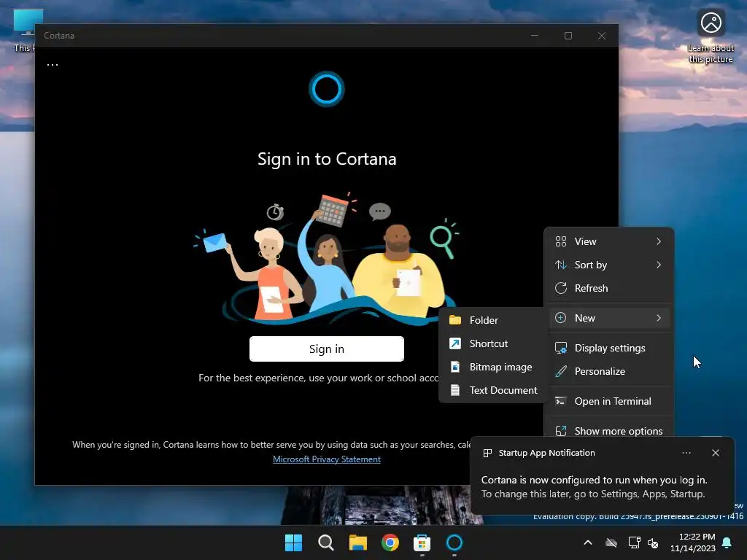Viewport: 747px width, 560px height.
Task: Click the Text Document page icon
Action: (x=455, y=390)
